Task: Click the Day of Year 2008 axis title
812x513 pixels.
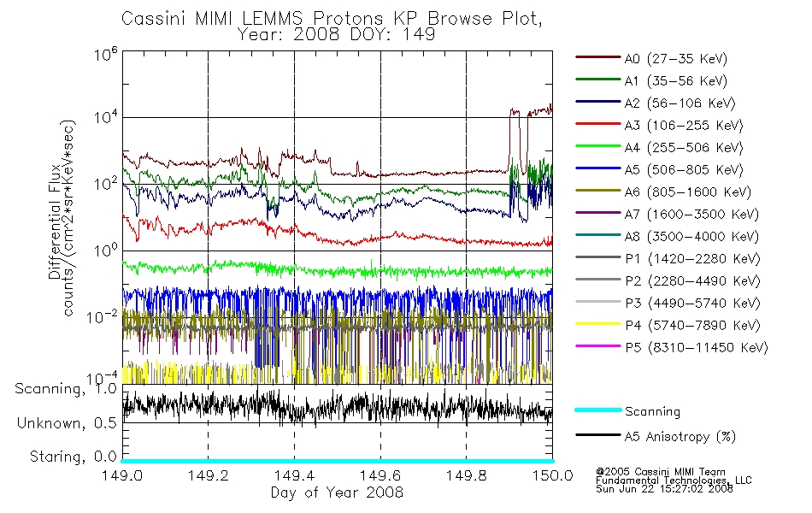Action: 337,492
